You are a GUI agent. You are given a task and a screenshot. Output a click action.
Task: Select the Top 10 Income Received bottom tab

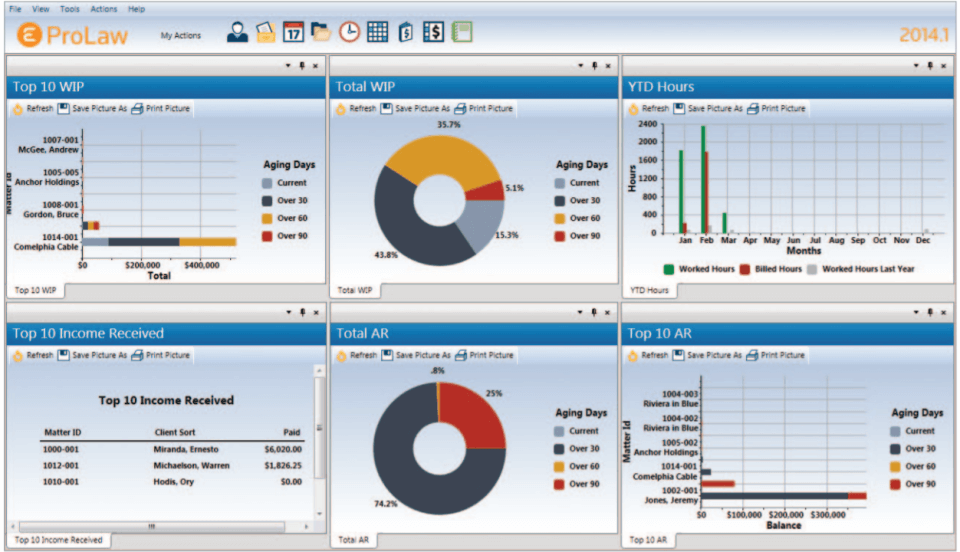(x=58, y=540)
